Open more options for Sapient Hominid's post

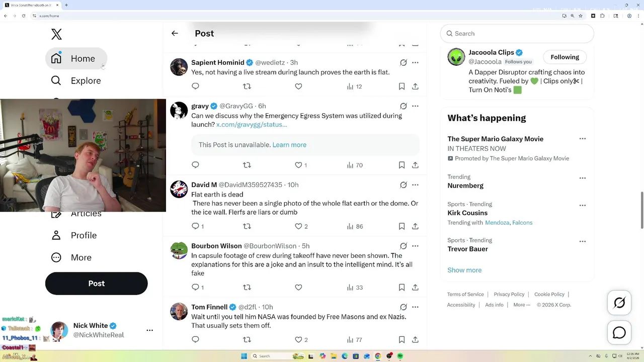point(415,63)
